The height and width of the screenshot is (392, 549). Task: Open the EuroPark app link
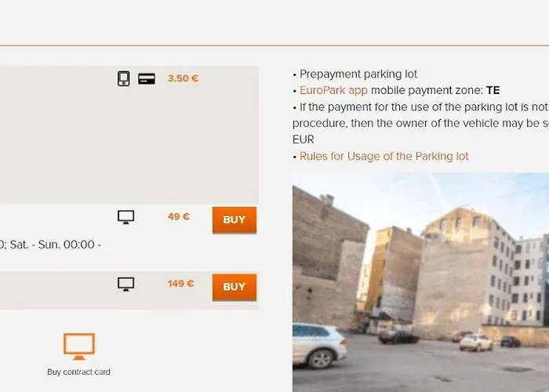(333, 90)
